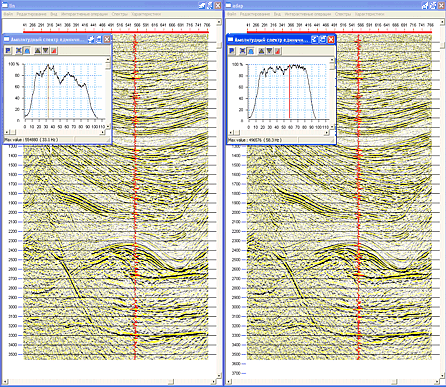
Task: Open Характеристики menu in the edep window
Action: [369, 14]
